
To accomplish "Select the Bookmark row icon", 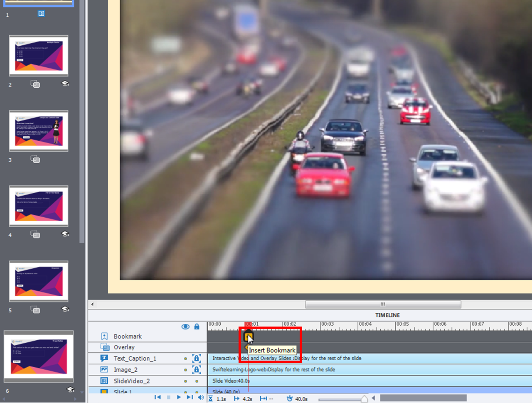I will point(104,336).
